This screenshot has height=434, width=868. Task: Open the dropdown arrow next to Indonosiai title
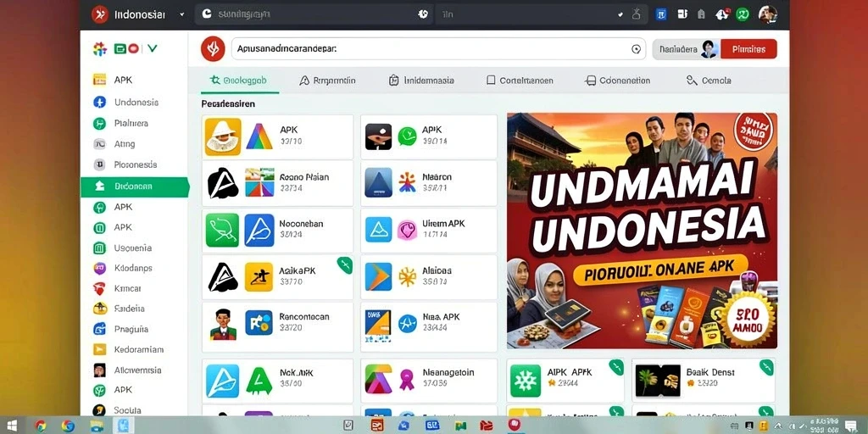click(182, 15)
